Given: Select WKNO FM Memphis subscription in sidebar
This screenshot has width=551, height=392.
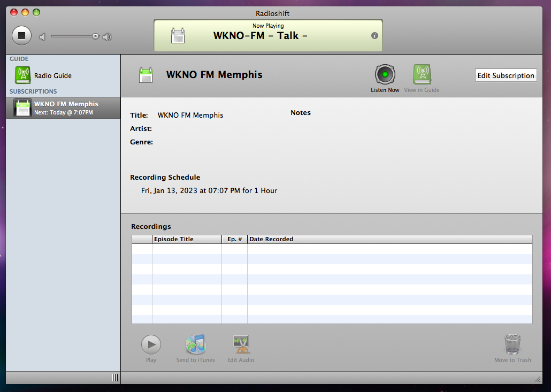Looking at the screenshot, I should click(x=63, y=108).
